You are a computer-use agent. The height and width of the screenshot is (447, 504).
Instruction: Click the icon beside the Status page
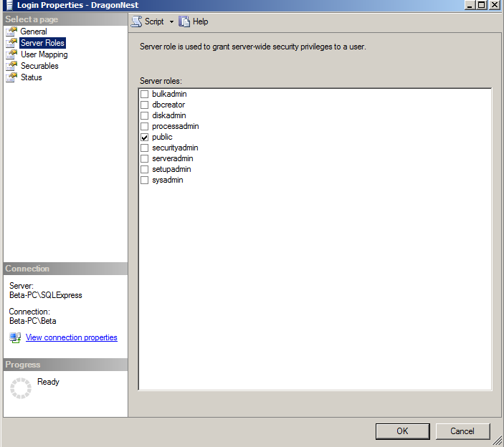[11, 77]
